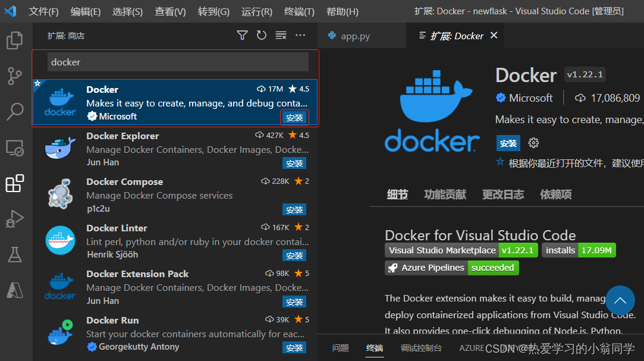Viewport: 644px width, 361px height.
Task: Click the Visual Studio Marketplace version badge
Action: (461, 250)
